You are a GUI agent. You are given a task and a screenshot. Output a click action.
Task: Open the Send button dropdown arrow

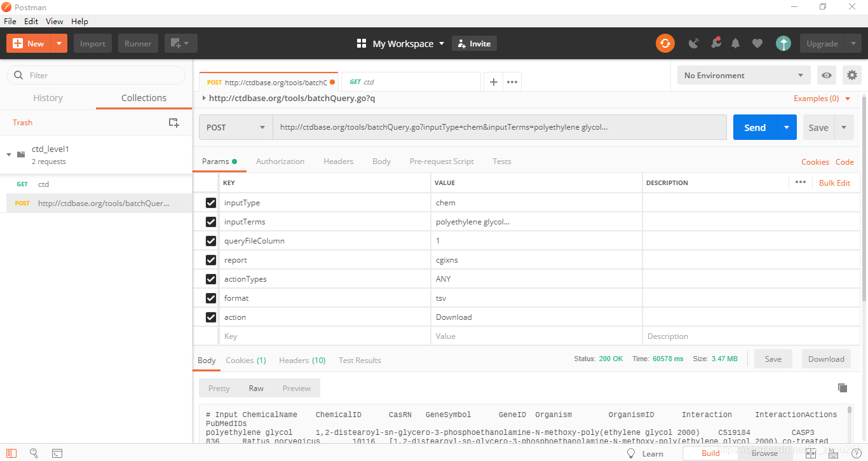point(787,127)
